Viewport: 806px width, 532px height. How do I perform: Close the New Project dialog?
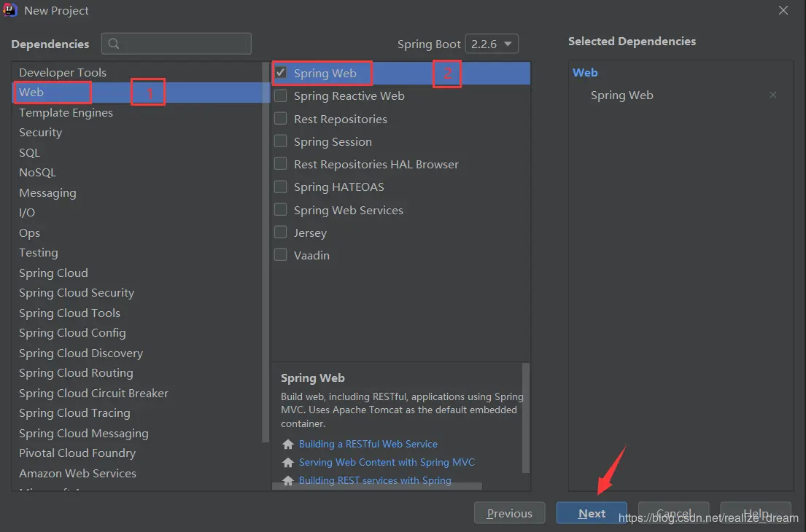click(x=783, y=10)
